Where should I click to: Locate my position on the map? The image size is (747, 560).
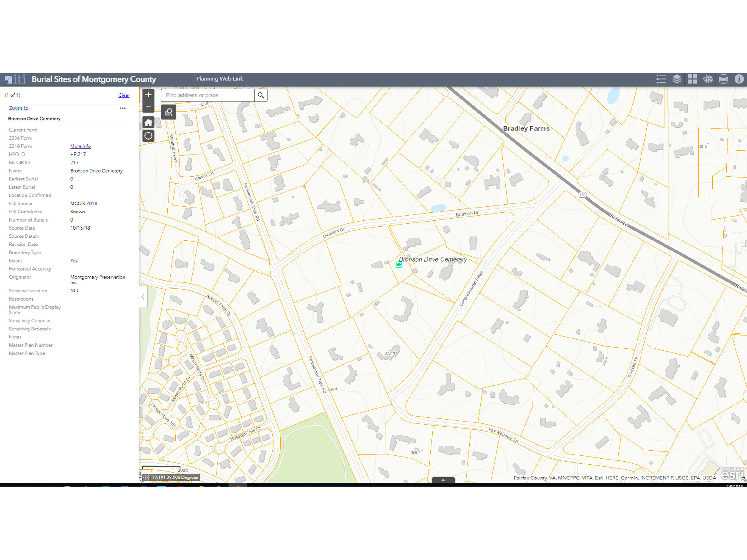point(148,136)
